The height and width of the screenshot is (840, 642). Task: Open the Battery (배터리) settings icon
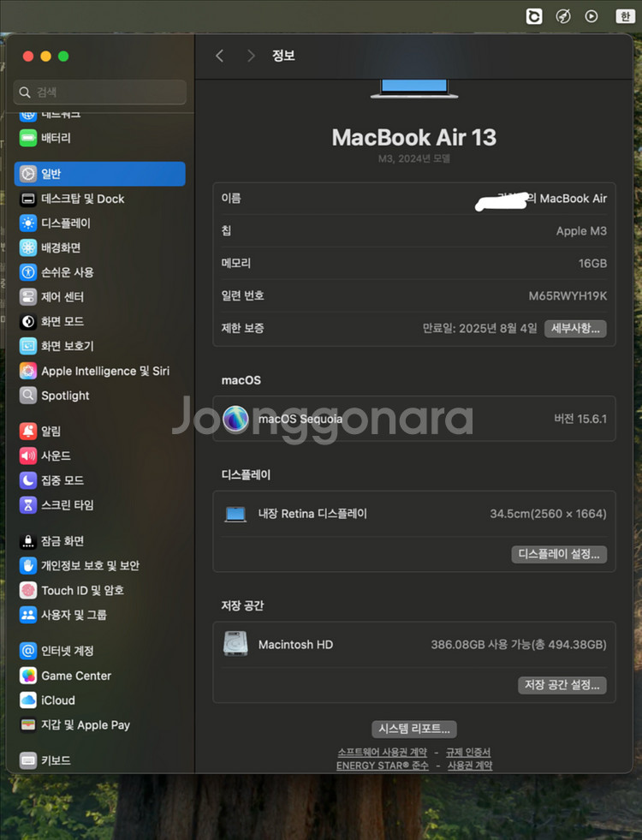point(28,138)
